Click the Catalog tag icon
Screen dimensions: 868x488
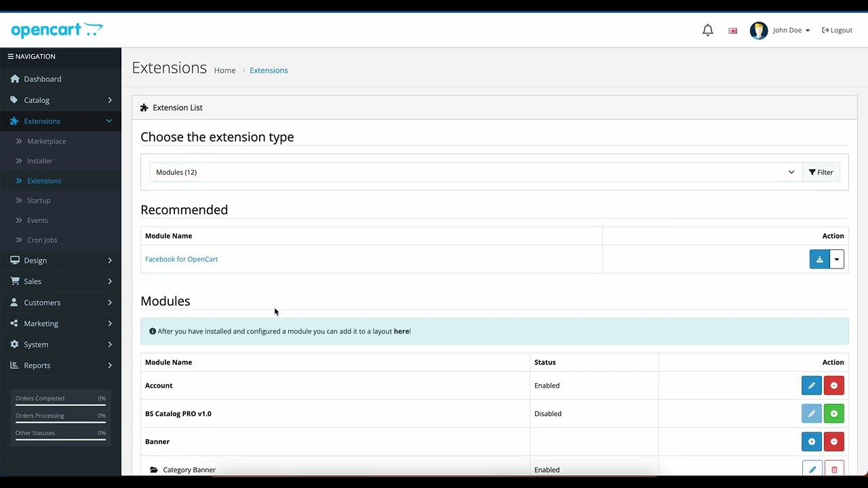pos(14,100)
